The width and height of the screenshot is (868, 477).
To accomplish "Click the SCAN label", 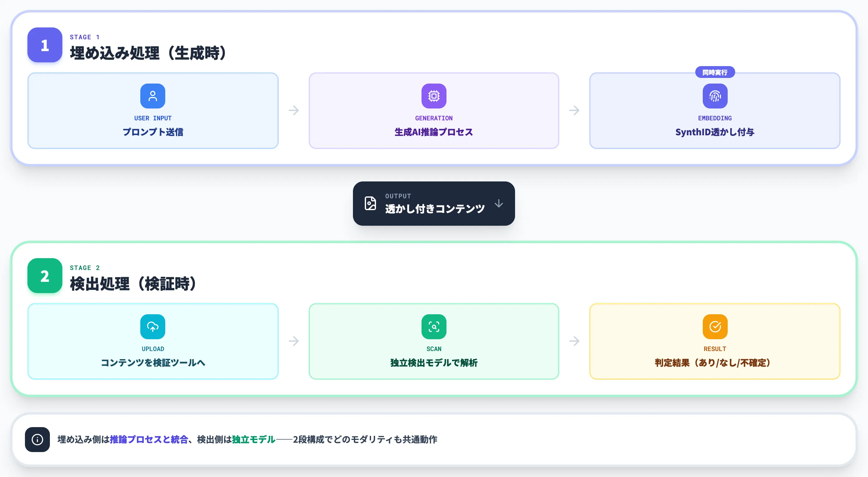I will tap(434, 349).
